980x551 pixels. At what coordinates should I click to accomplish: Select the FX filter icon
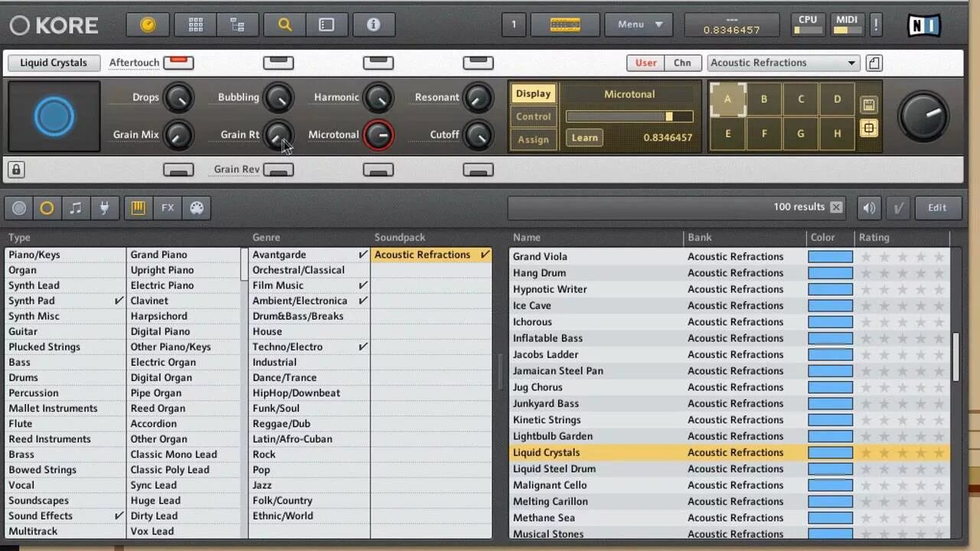(x=168, y=207)
